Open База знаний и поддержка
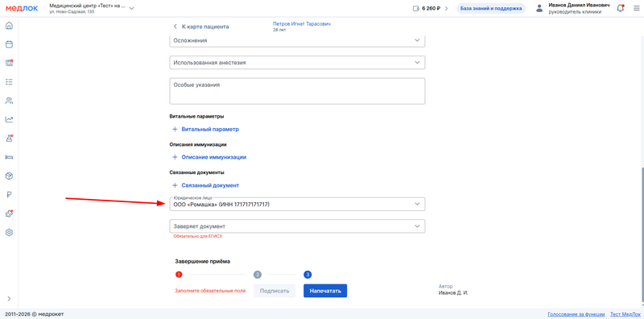Screen dimensions: 644x319 click(491, 8)
